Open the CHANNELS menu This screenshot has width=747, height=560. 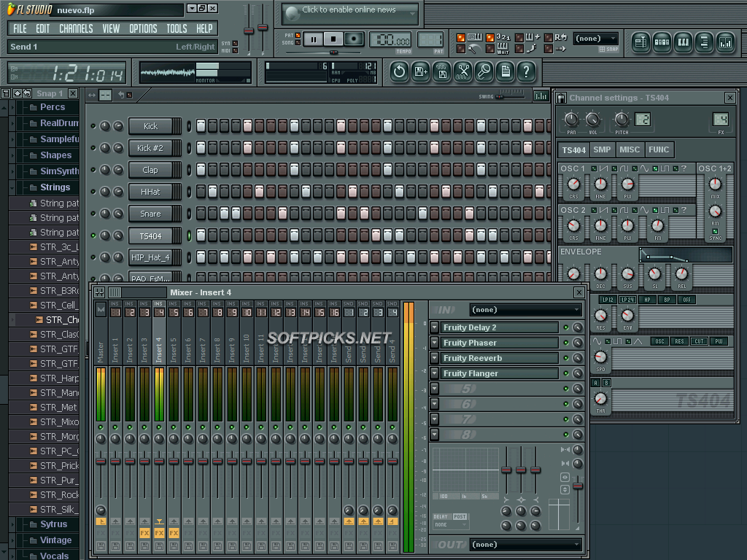coord(76,29)
